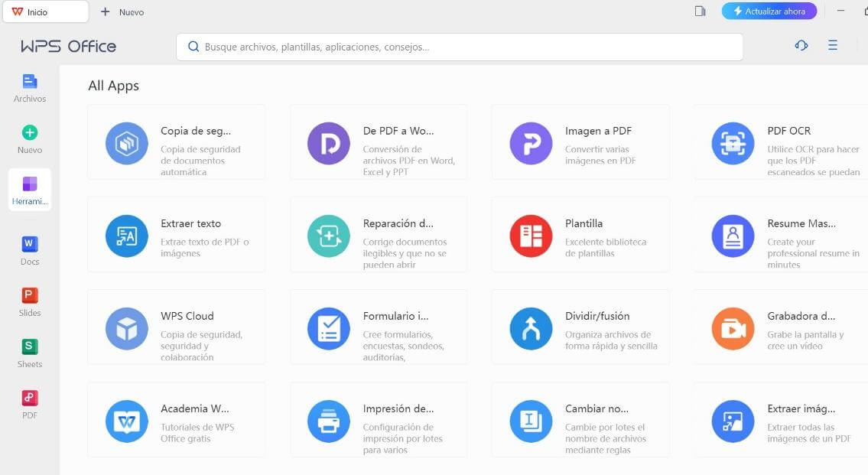Open the Imagen a PDF tool icon
The width and height of the screenshot is (868, 475).
point(531,143)
